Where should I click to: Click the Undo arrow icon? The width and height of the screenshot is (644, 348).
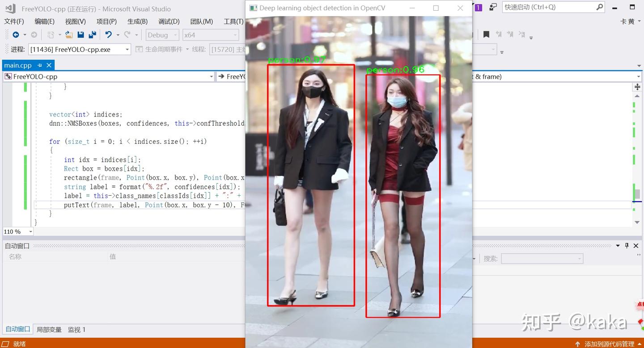(x=108, y=35)
